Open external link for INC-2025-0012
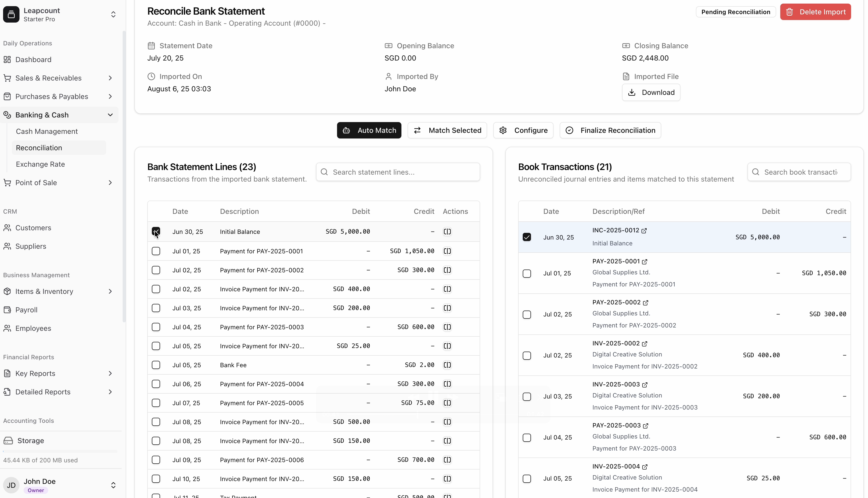 (x=644, y=231)
